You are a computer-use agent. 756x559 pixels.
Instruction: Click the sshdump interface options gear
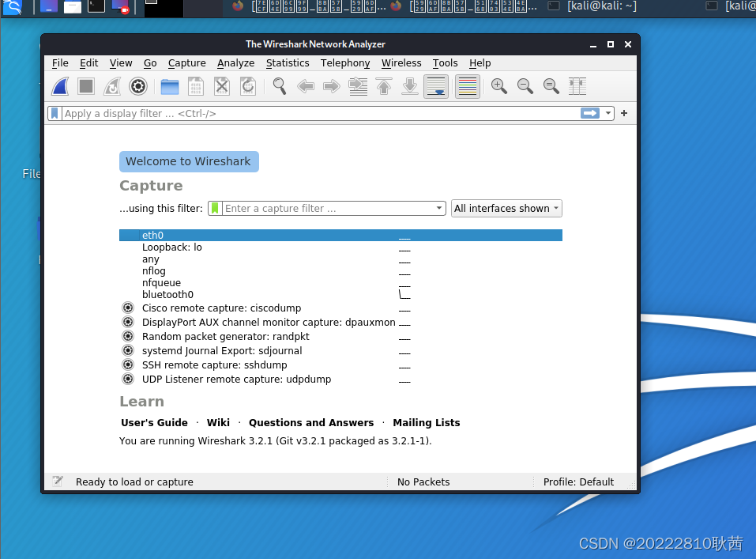click(x=128, y=364)
